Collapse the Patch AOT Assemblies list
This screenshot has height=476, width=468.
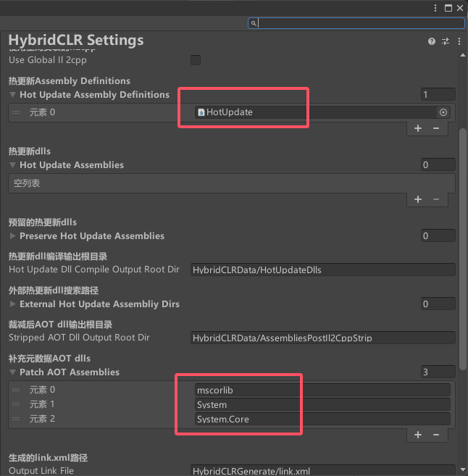click(13, 372)
